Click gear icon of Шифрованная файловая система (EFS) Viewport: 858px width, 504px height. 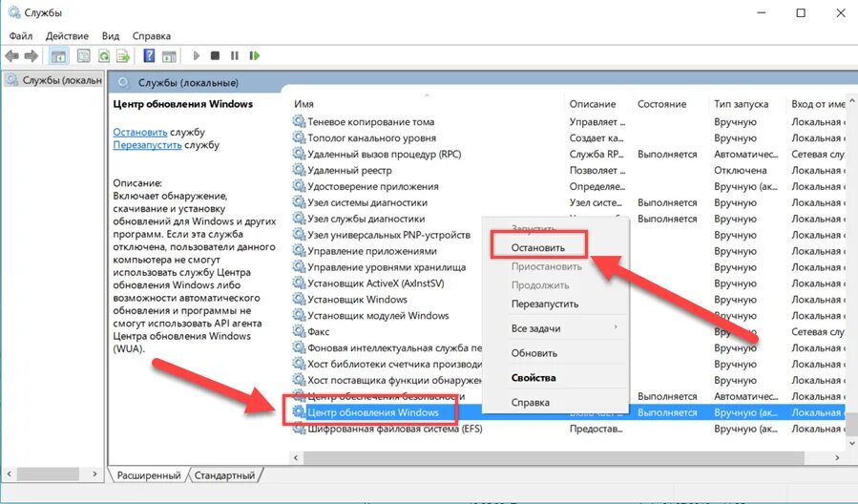coord(299,429)
